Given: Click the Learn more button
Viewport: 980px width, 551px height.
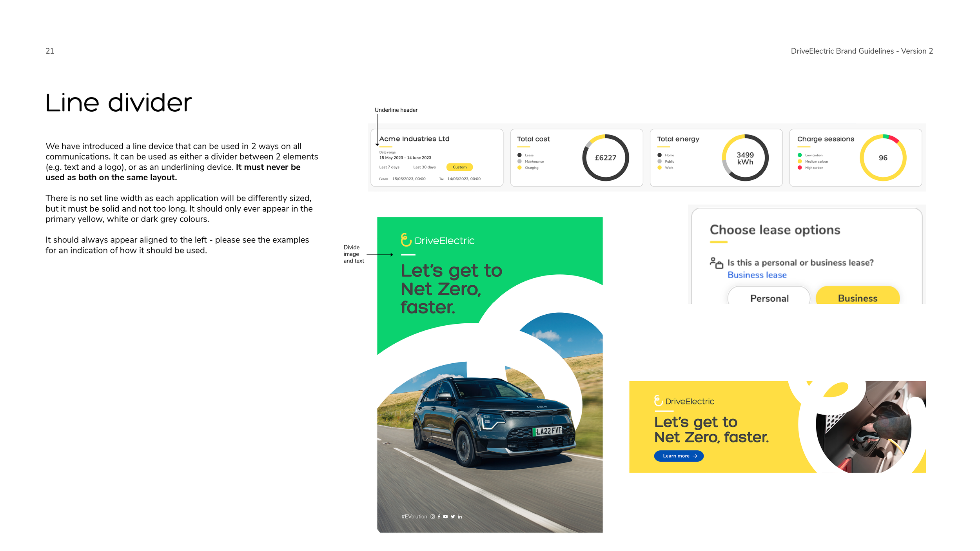Looking at the screenshot, I should (679, 456).
